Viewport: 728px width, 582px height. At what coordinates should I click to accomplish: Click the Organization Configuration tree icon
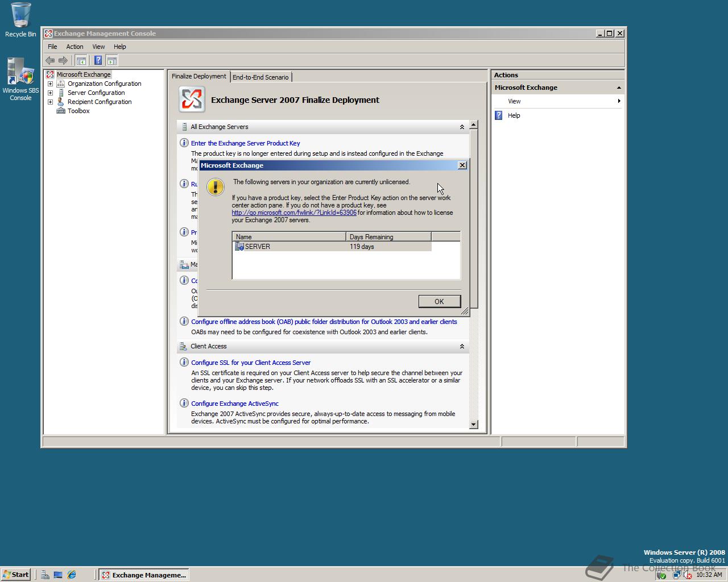pos(61,84)
